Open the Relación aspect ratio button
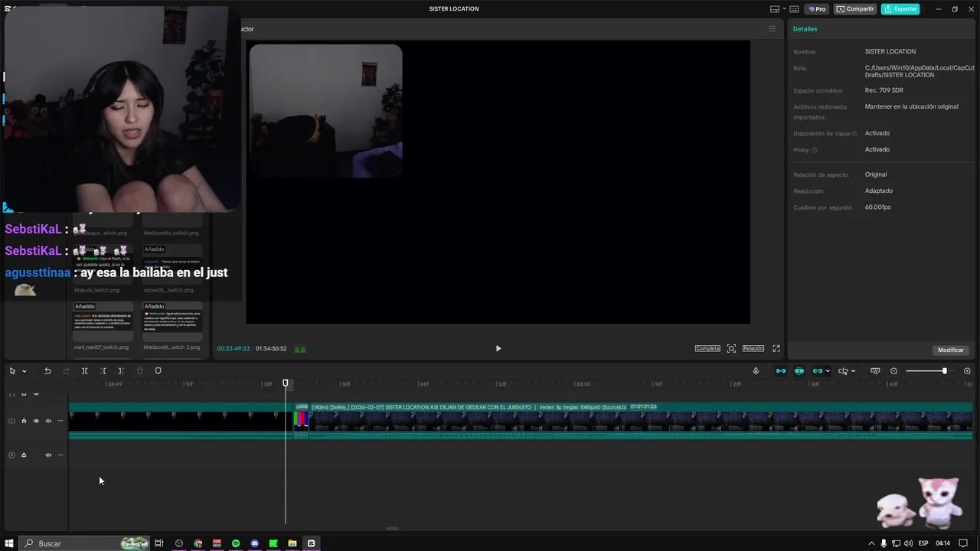The image size is (980, 551). (753, 348)
